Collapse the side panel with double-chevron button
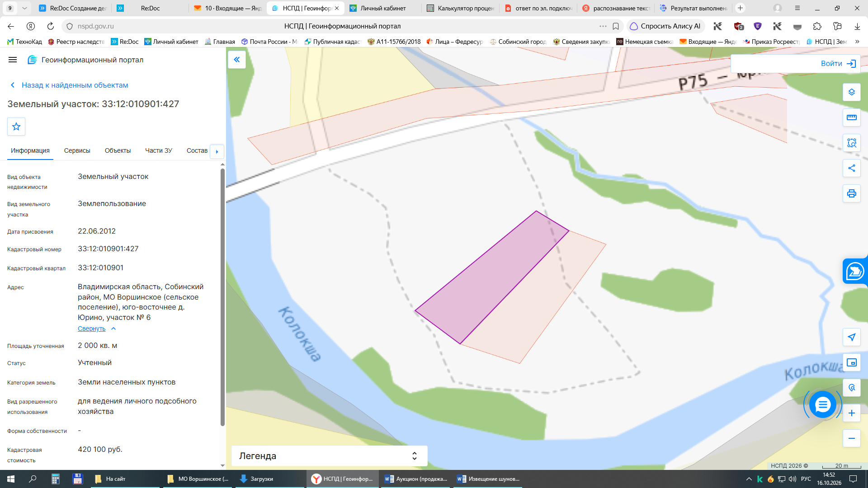This screenshot has width=868, height=488. [x=237, y=60]
